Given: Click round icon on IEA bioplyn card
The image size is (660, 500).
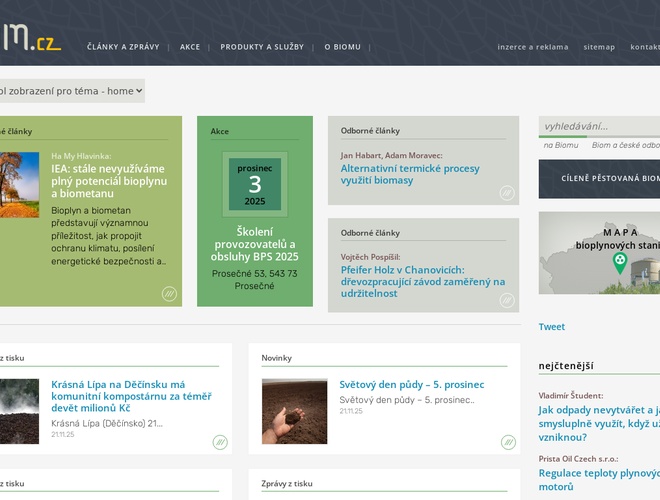Looking at the screenshot, I should tap(169, 293).
